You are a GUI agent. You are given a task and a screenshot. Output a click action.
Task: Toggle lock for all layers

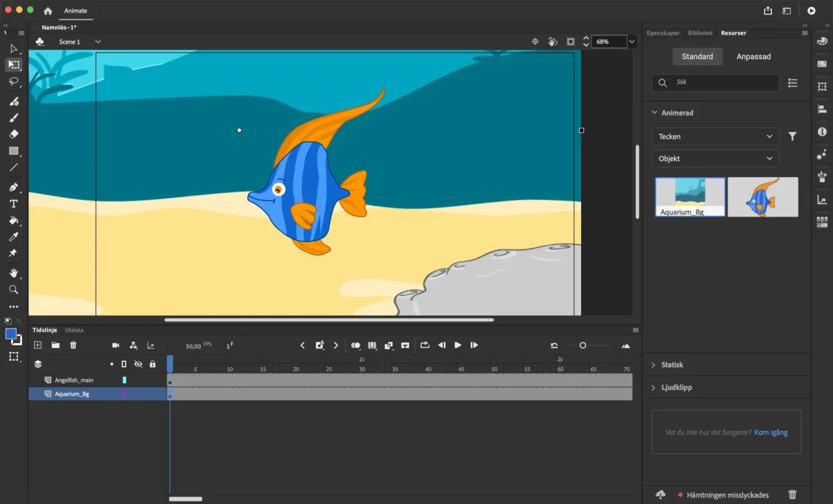pos(153,364)
